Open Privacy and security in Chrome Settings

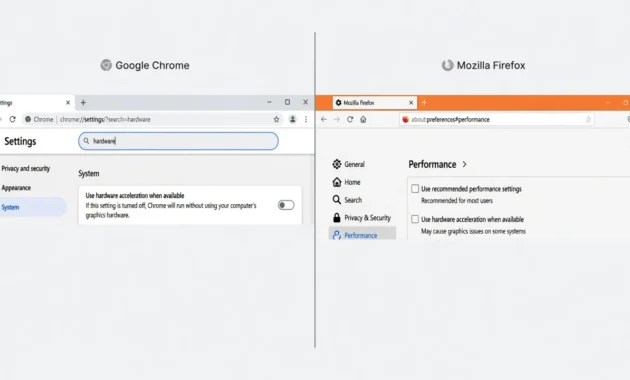coord(26,168)
